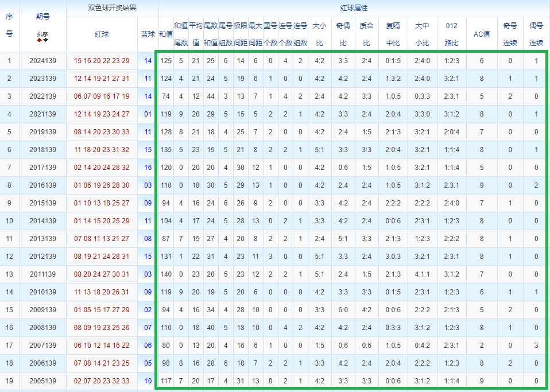Image resolution: width=550 pixels, height=392 pixels.
Task: Click 4:1:1 ratio in row 2011139
Action: pos(423,274)
